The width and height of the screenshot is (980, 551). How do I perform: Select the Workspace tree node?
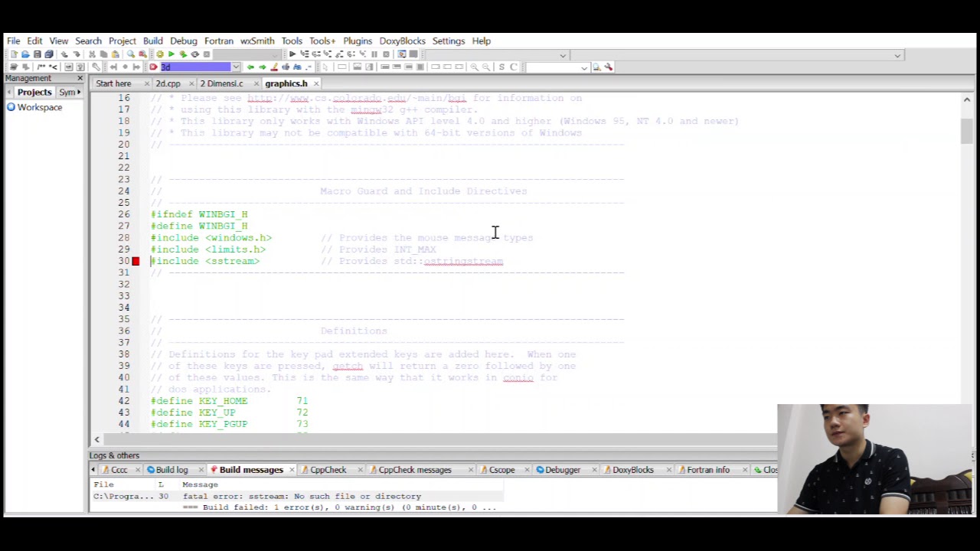point(40,108)
